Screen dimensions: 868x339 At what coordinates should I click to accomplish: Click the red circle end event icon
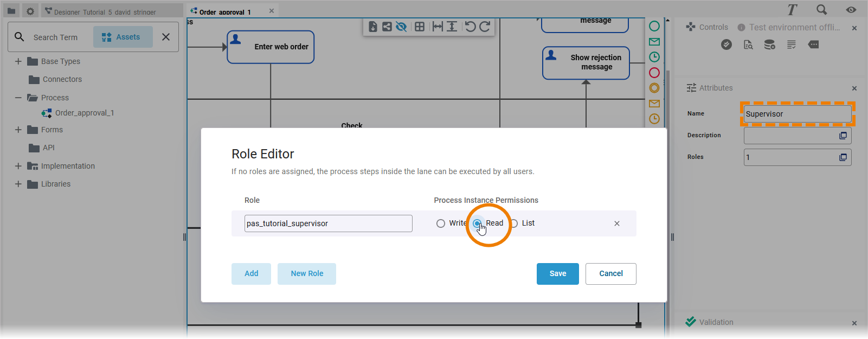[654, 73]
